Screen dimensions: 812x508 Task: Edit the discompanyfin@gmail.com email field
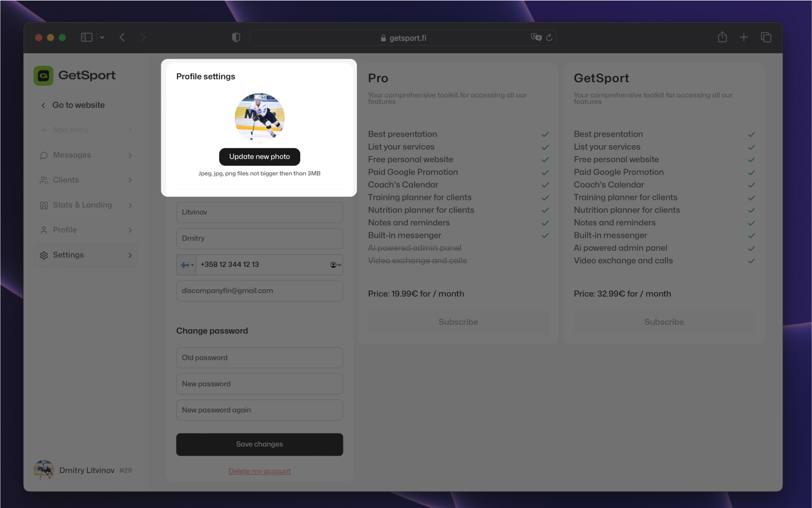coord(260,291)
